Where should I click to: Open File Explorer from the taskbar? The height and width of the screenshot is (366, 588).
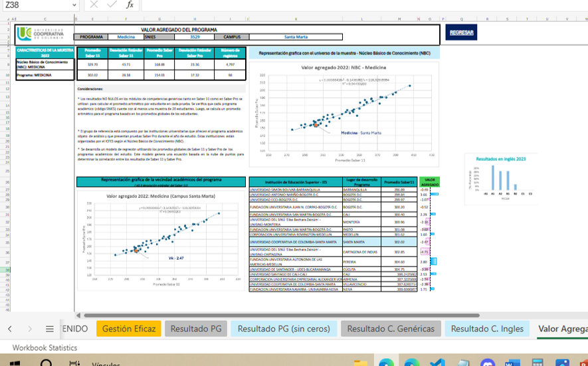tap(361, 363)
